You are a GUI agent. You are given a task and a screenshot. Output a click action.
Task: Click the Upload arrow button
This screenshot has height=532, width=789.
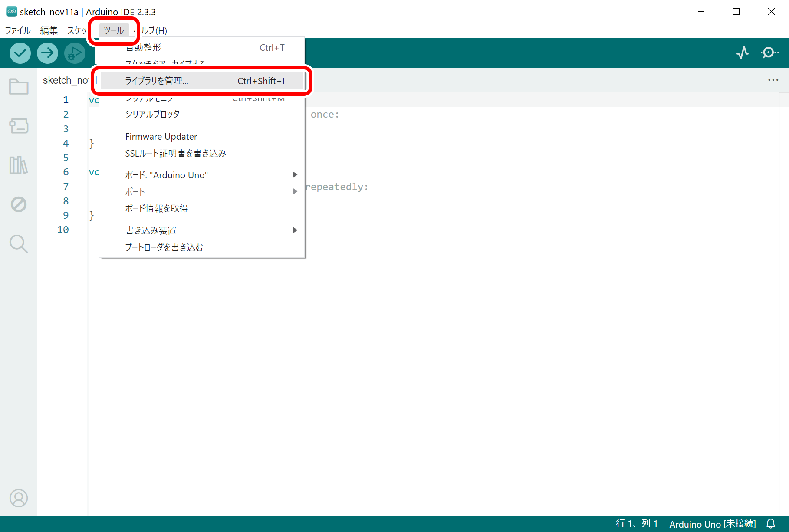(x=47, y=53)
